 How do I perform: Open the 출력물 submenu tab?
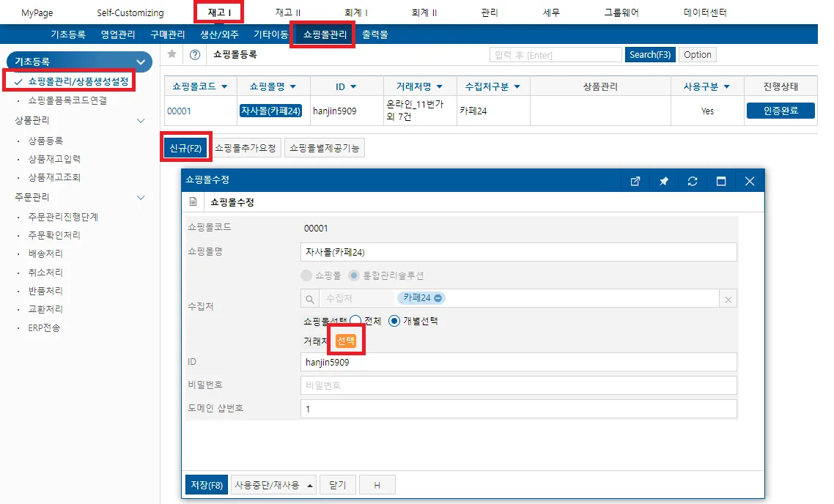coord(375,34)
